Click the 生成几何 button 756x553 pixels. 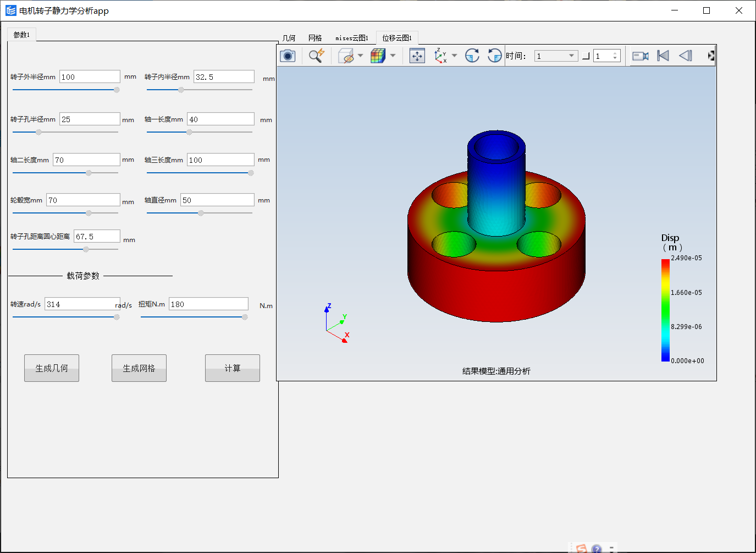pos(52,368)
